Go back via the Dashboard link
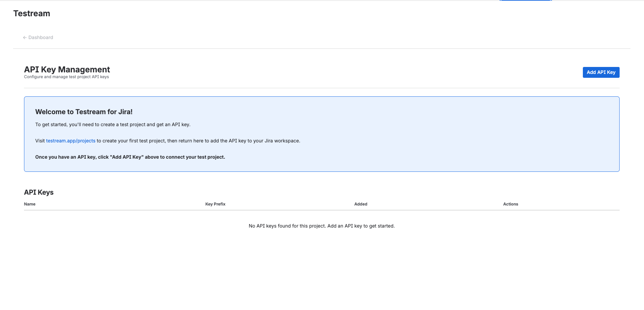 (38, 38)
